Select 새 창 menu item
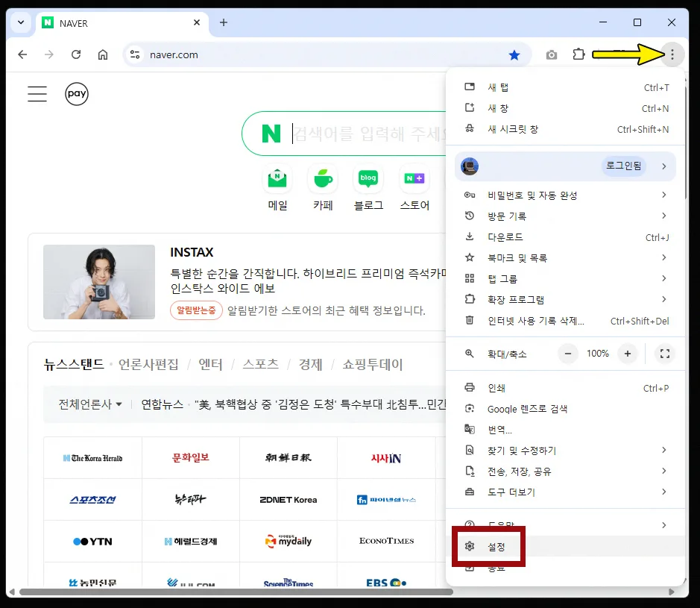700x608 pixels. [x=565, y=108]
